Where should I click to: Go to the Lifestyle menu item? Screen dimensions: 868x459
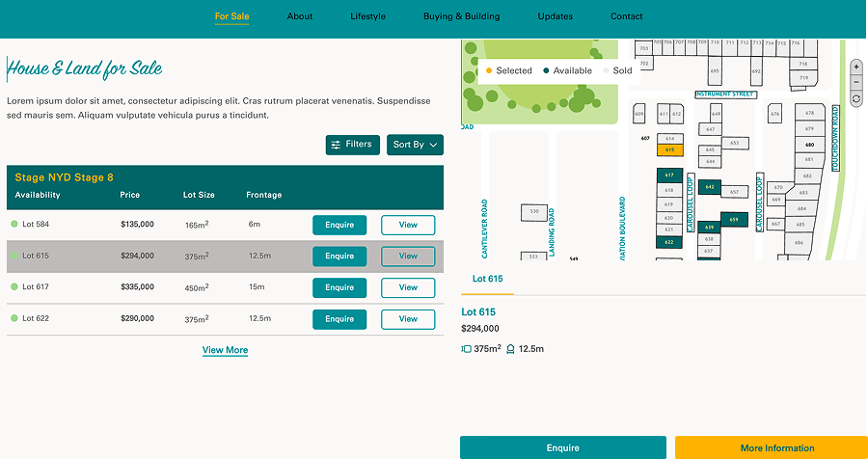pyautogui.click(x=367, y=16)
